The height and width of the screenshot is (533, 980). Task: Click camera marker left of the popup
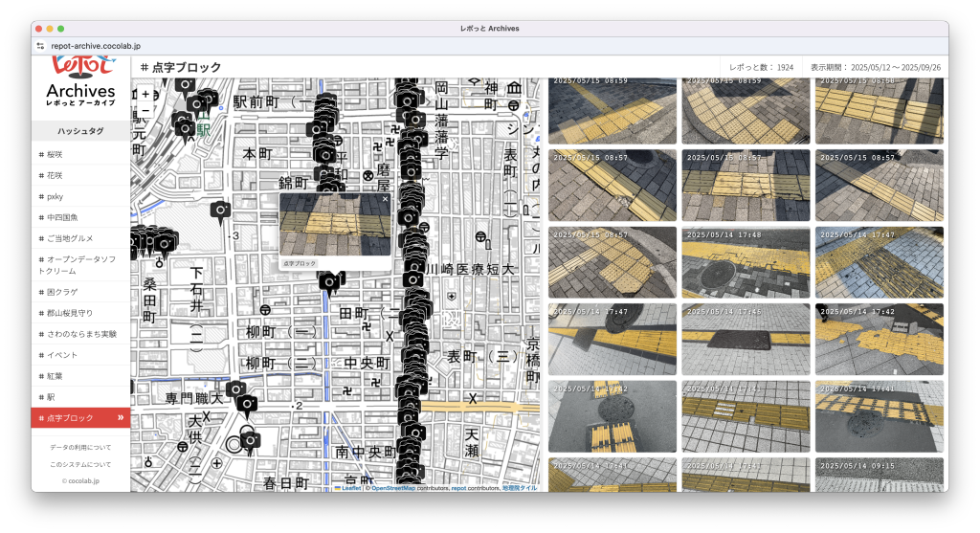[x=221, y=211]
